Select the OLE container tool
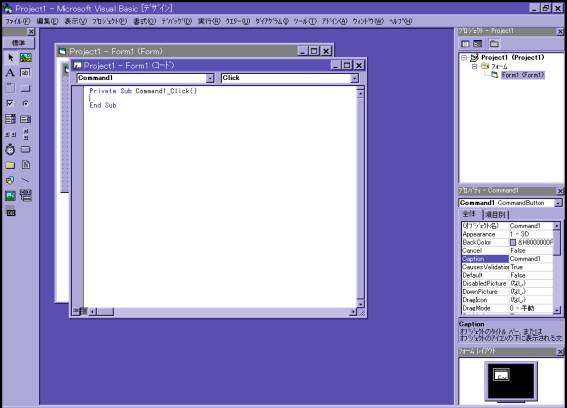Image resolution: width=567 pixels, height=408 pixels. pos(10,213)
